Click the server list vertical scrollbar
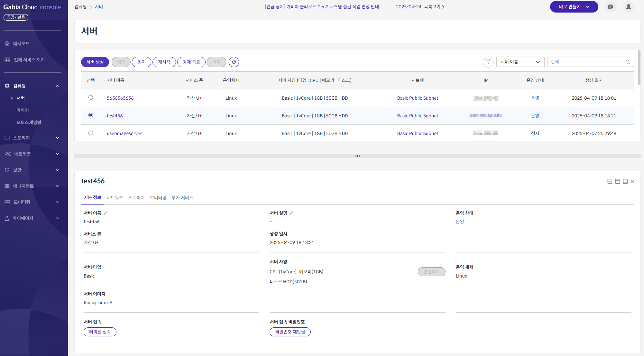 pos(639,68)
